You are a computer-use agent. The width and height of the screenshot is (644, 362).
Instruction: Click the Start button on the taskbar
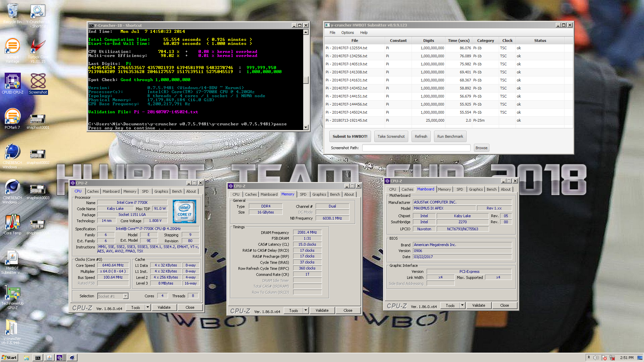pos(9,358)
